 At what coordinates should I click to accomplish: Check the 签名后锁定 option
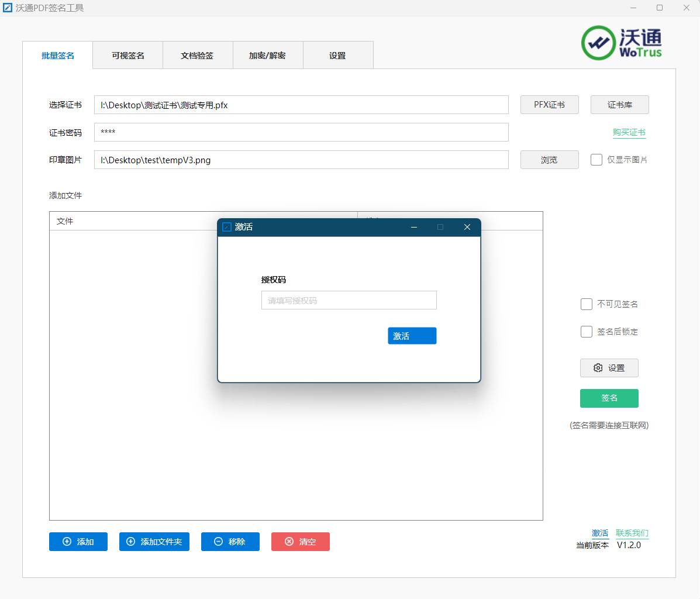click(x=587, y=332)
